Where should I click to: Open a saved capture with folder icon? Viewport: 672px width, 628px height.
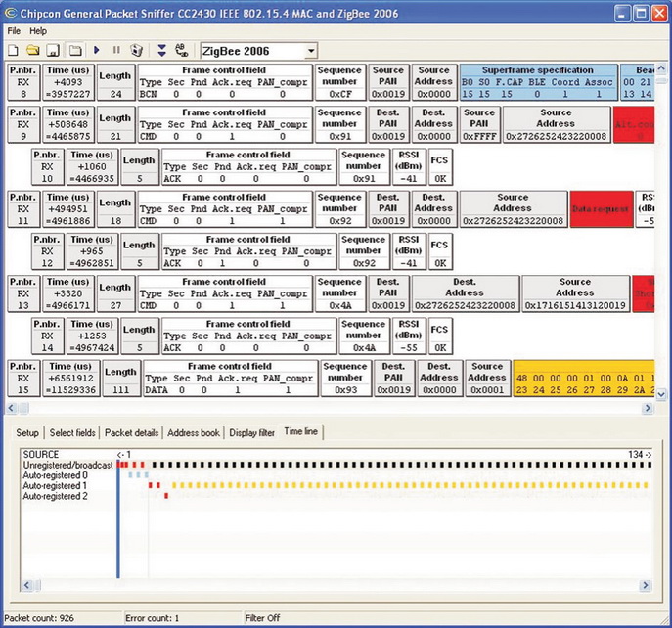click(32, 50)
